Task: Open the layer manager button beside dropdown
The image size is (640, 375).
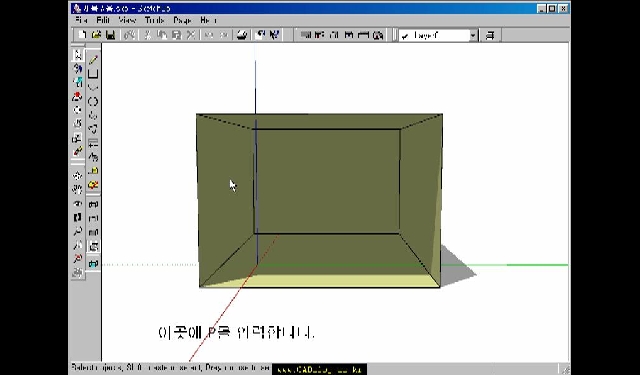Action: click(490, 36)
